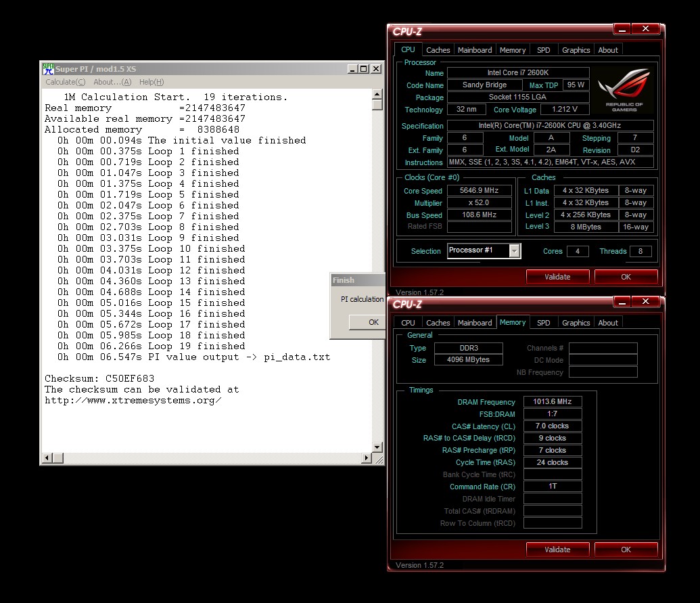Minimize the Super PI window
This screenshot has width=700, height=603.
tap(352, 69)
